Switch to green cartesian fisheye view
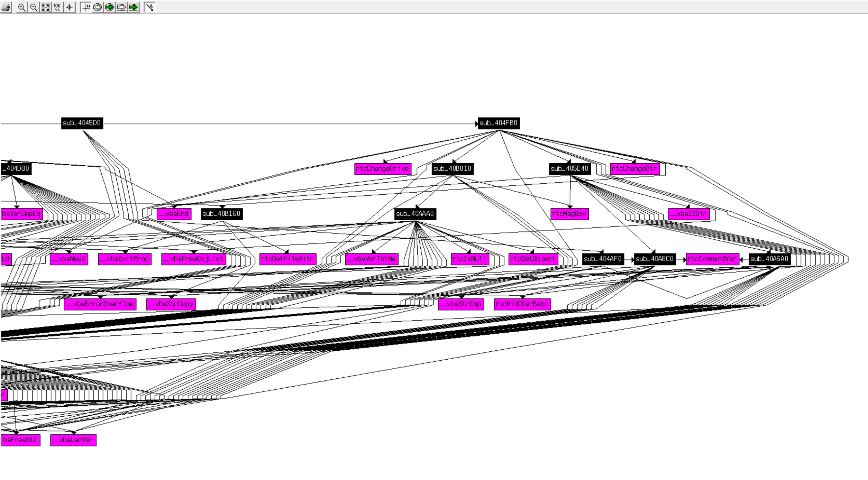868x480 pixels. click(x=134, y=7)
